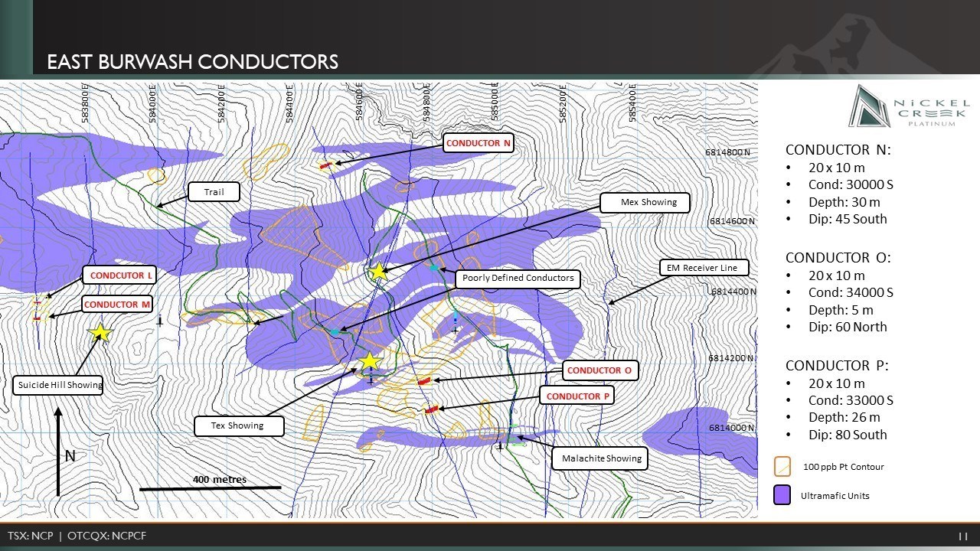Viewport: 980px width, 551px height.
Task: Click the red Conductor P marker on map
Action: [431, 410]
